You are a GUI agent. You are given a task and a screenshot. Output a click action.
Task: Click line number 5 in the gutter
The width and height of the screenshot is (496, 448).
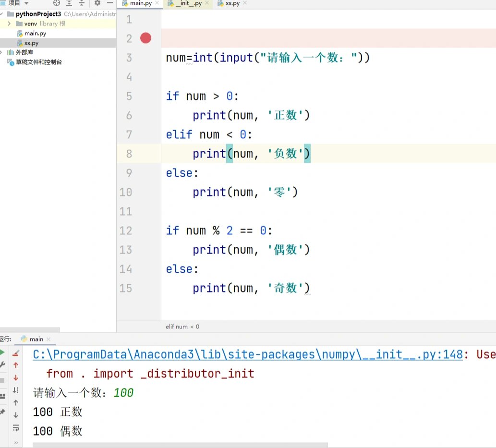pyautogui.click(x=129, y=96)
